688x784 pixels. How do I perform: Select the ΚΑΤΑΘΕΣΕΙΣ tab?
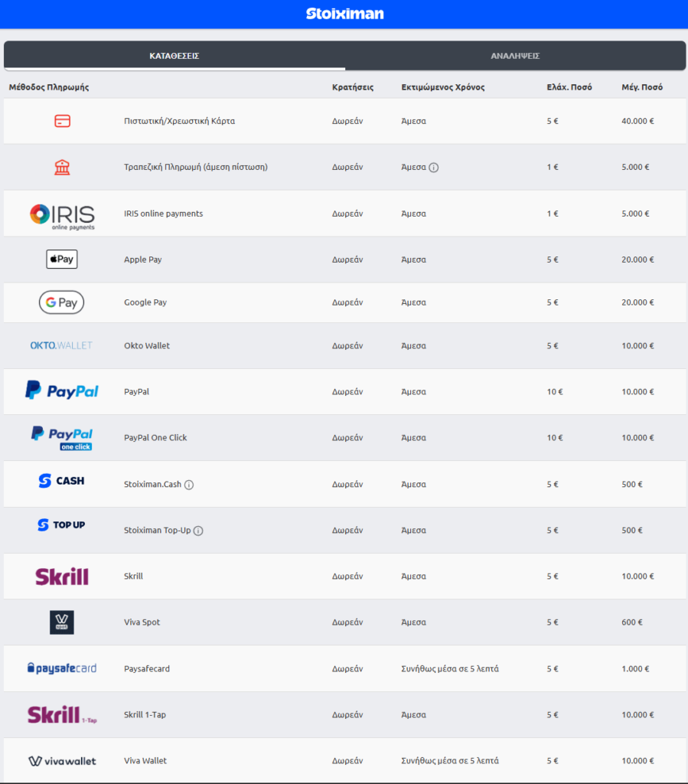coord(174,56)
